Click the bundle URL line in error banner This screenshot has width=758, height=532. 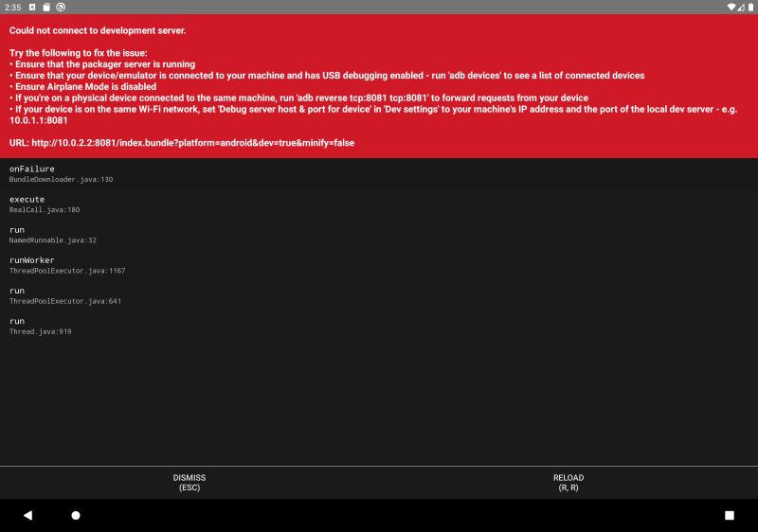(x=182, y=143)
